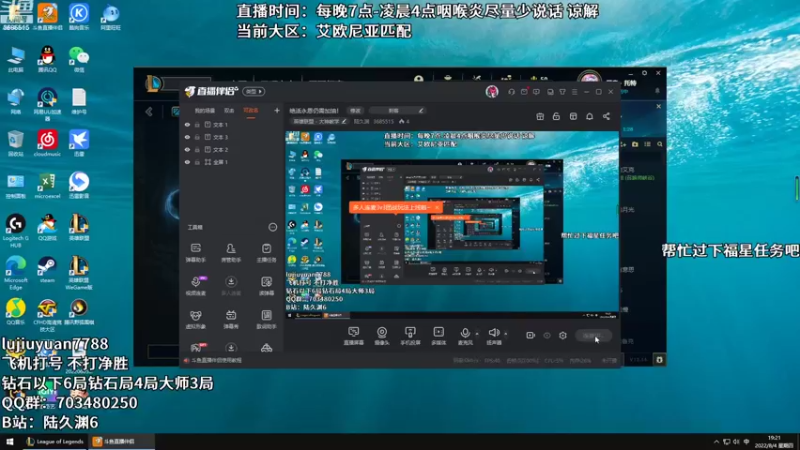The image size is (800, 450).
Task: Switch to the second scene tab
Action: pos(229,111)
